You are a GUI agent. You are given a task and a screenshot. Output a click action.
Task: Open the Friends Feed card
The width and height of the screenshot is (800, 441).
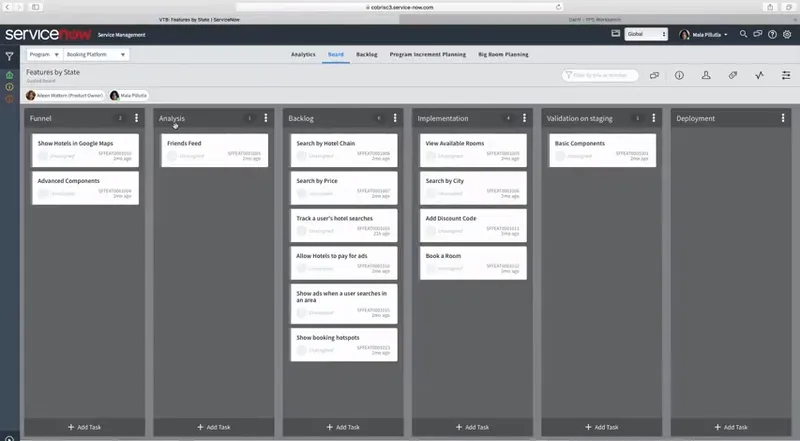pos(215,150)
